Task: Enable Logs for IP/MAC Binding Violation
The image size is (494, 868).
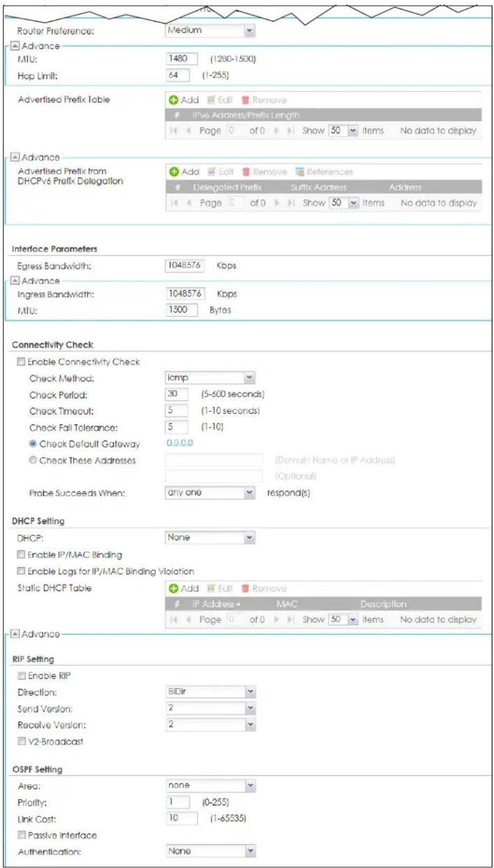Action: tap(21, 571)
